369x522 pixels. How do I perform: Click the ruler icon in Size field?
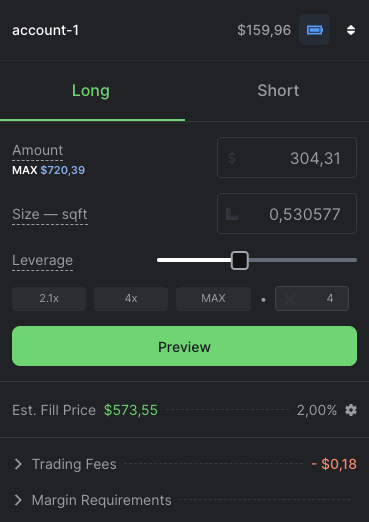coord(232,214)
